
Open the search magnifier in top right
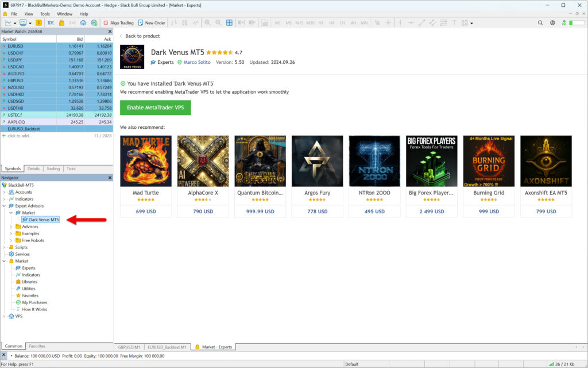coord(540,23)
